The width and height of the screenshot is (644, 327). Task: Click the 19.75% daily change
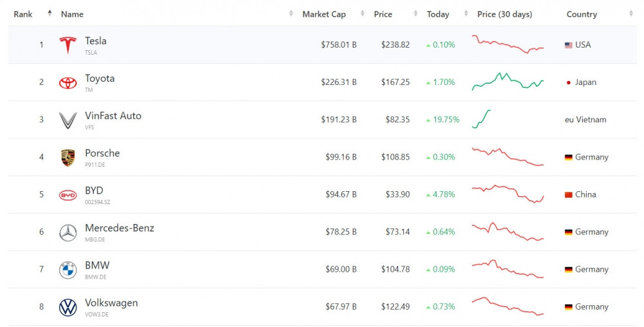click(446, 119)
